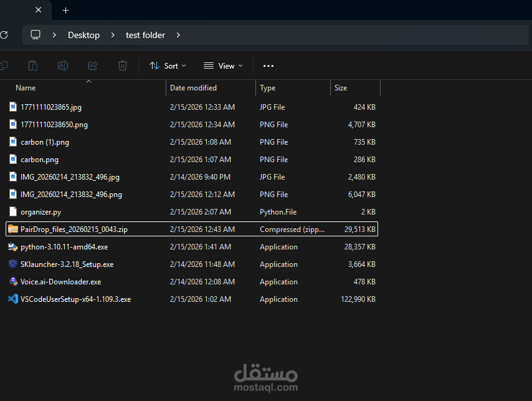
Task: Select organizer.py file name
Action: (x=40, y=212)
